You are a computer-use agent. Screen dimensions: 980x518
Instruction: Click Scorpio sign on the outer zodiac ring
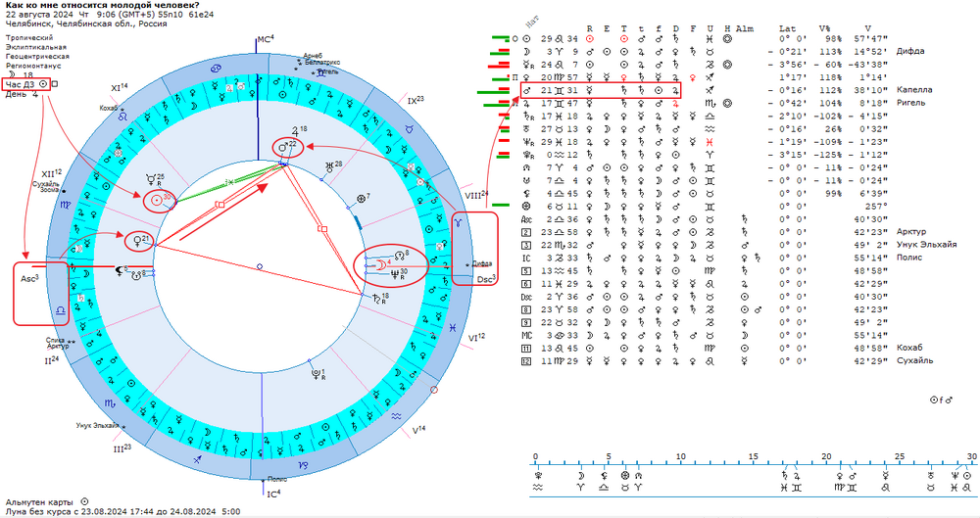(x=110, y=404)
